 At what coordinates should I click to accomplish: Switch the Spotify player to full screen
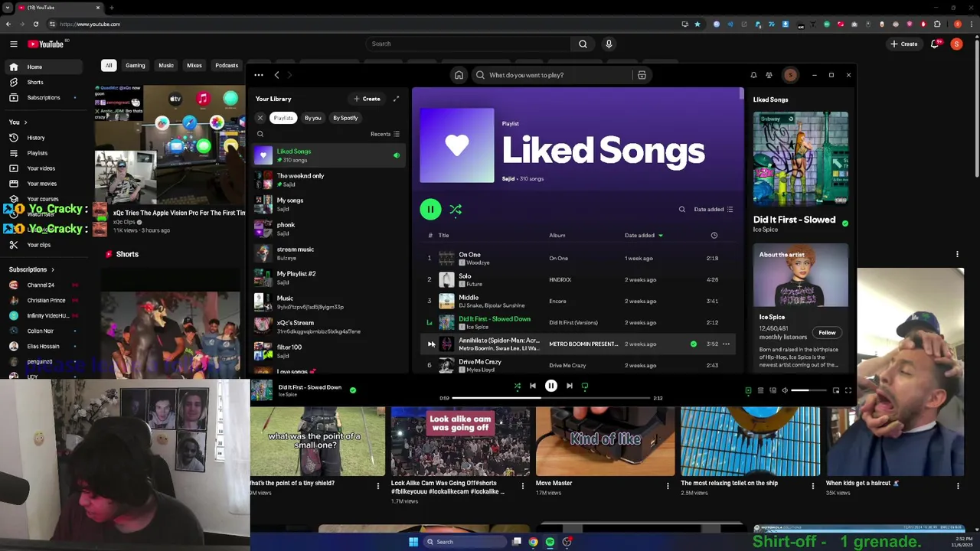pos(848,390)
